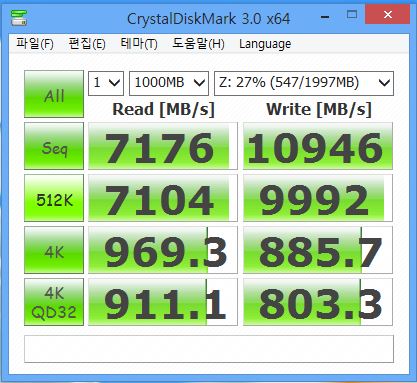Minimize the CrystalDiskMark window

[325, 16]
